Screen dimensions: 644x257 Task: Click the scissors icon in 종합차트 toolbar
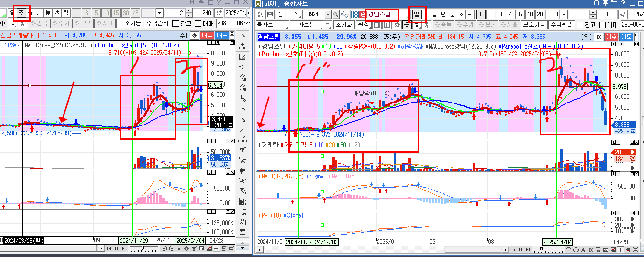coord(426,25)
